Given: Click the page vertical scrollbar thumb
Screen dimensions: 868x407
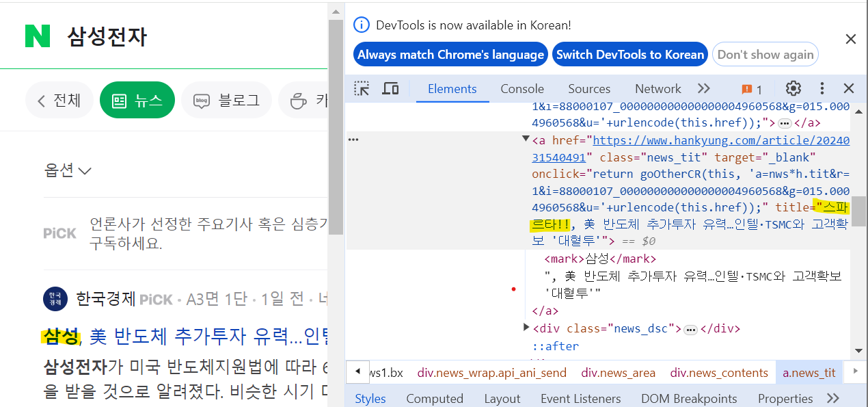Looking at the screenshot, I should (336, 127).
